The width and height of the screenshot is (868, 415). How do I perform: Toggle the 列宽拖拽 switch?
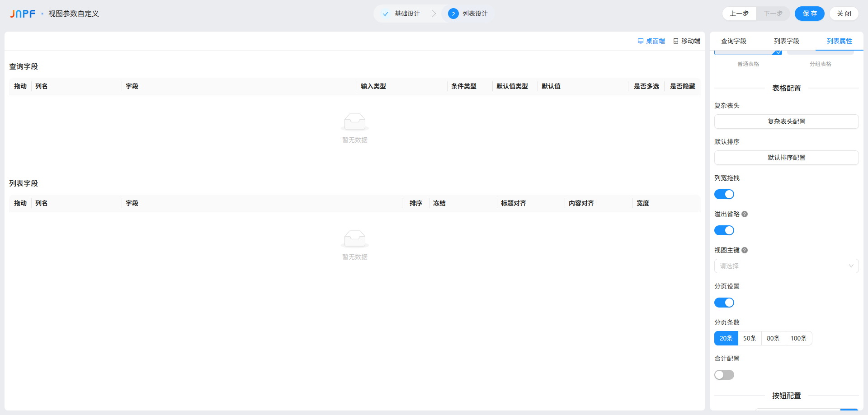[724, 194]
